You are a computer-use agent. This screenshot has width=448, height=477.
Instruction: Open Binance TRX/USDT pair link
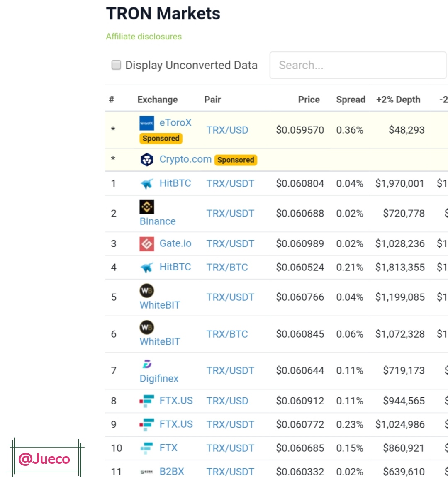(230, 214)
